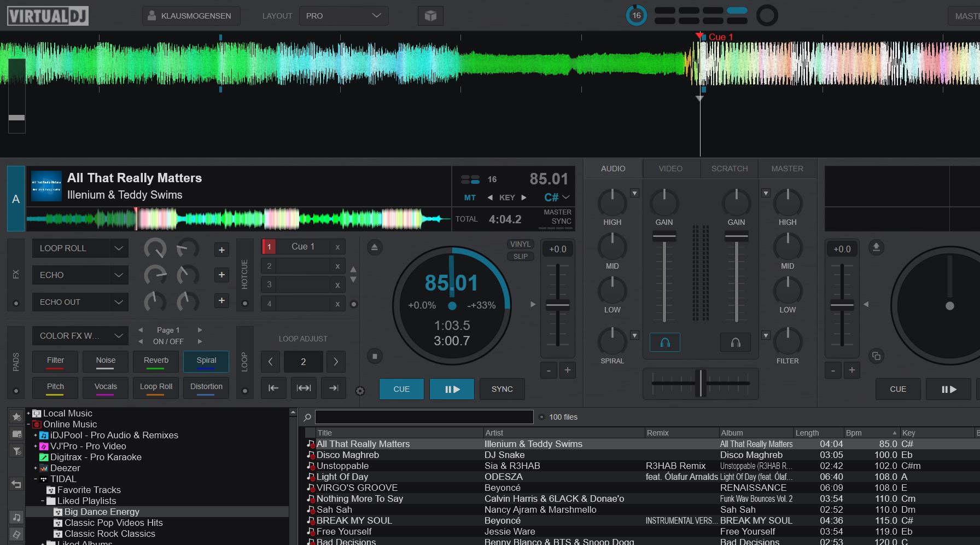Image resolution: width=980 pixels, height=545 pixels.
Task: Click the stop square icon near jogwheel
Action: pos(375,356)
